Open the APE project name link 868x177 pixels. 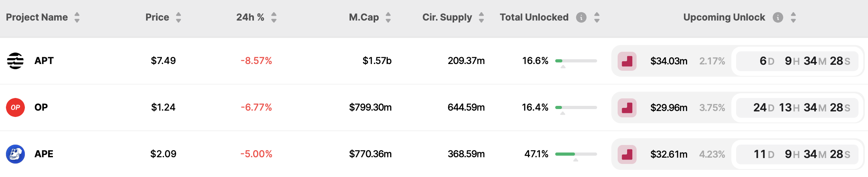[44, 154]
